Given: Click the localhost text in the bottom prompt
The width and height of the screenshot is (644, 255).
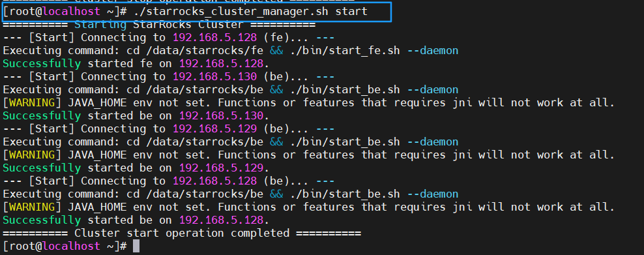Looking at the screenshot, I should pos(72,247).
